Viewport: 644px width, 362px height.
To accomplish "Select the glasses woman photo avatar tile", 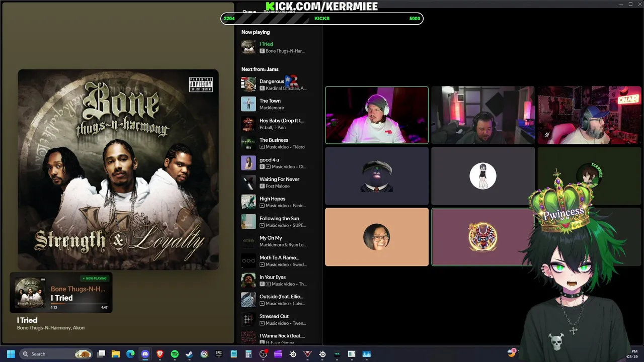I will [377, 237].
